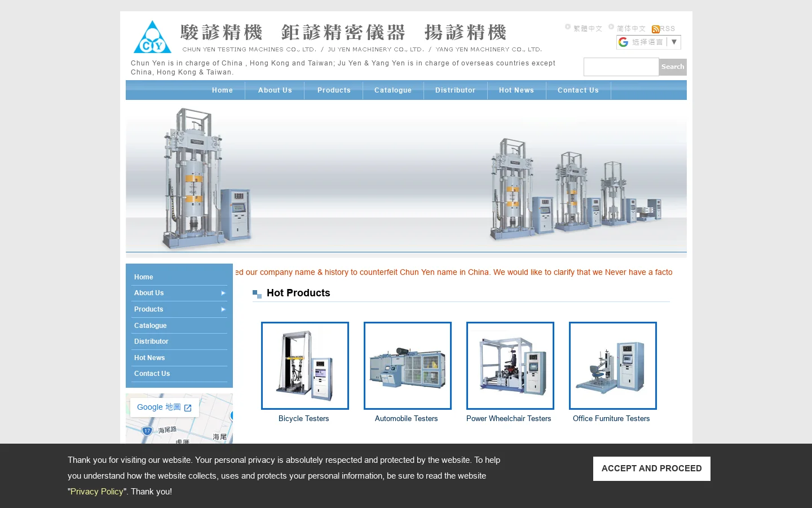Image resolution: width=812 pixels, height=508 pixels.
Task: Click the Power Wheelchair Testers text link
Action: point(509,419)
